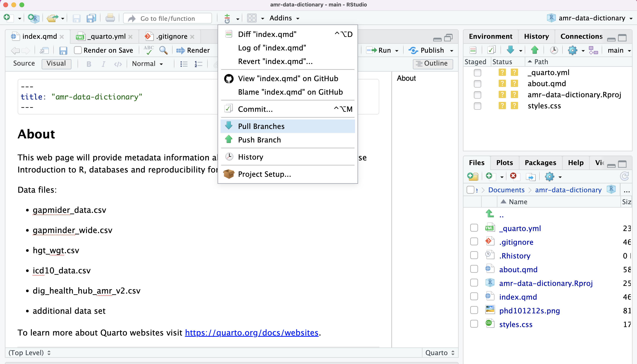637x364 pixels.
Task: Switch editor to Source mode
Action: click(x=24, y=64)
